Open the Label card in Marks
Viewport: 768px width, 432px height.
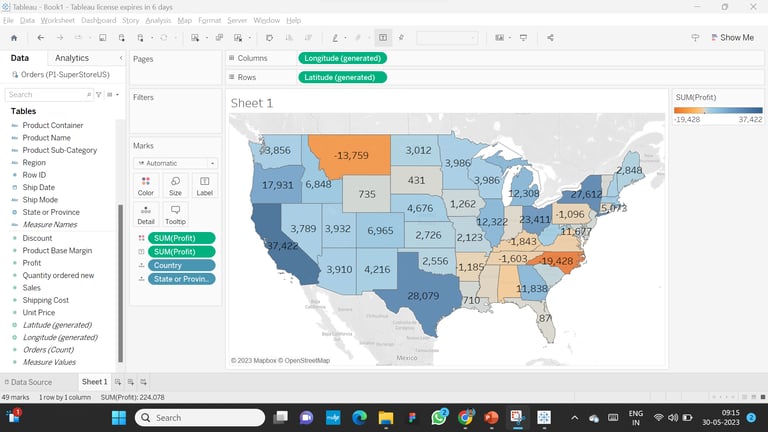(x=205, y=186)
